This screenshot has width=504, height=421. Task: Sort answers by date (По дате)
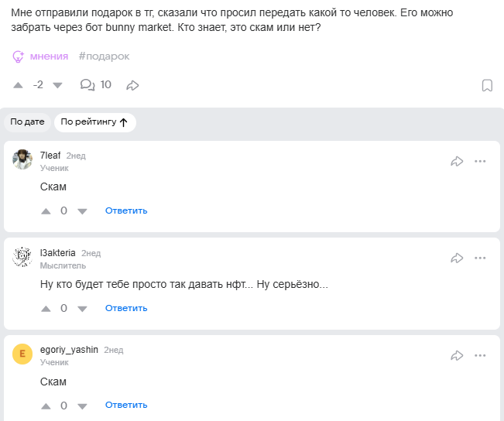[28, 122]
